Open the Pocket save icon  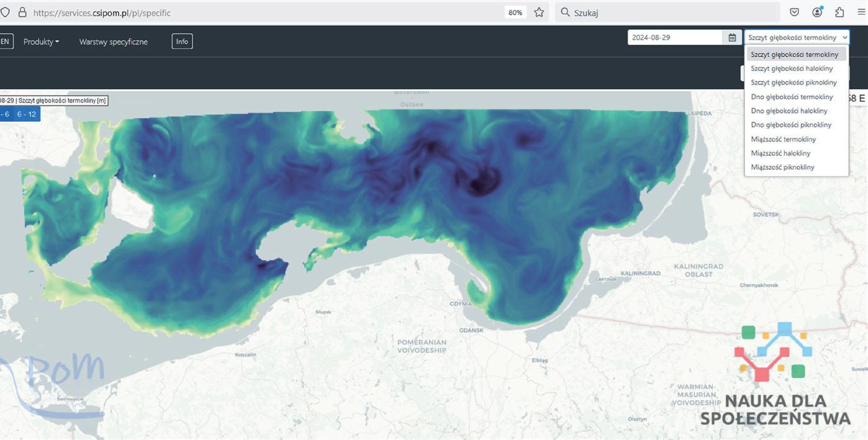[x=794, y=12]
